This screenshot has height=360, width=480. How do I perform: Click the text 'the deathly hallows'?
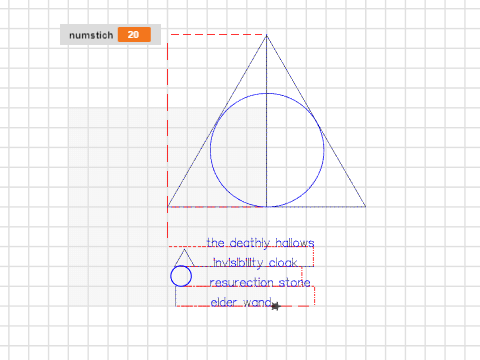(260, 243)
